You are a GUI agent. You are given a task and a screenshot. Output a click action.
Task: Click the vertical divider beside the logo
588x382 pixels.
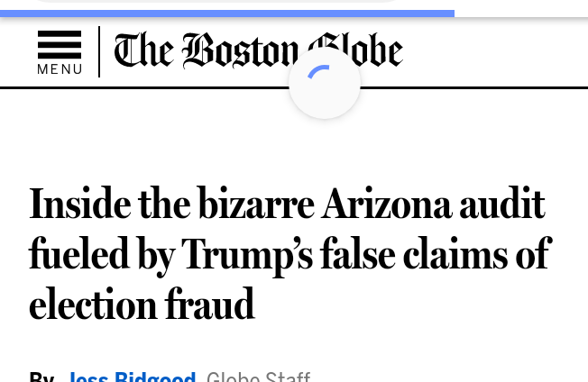(x=99, y=51)
